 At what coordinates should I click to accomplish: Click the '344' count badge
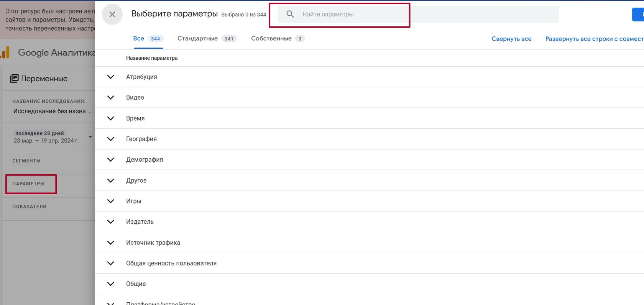[x=155, y=39]
